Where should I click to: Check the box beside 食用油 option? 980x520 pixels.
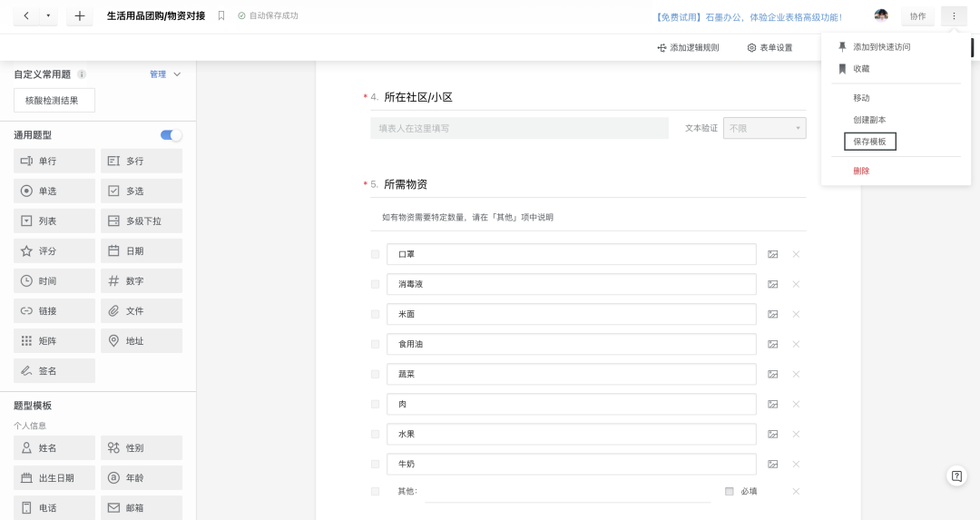(375, 344)
